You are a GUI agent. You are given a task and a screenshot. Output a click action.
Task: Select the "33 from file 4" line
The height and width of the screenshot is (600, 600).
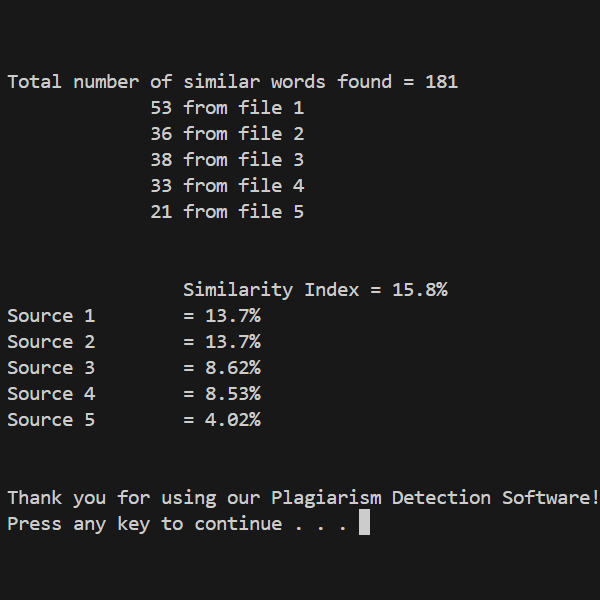227,186
